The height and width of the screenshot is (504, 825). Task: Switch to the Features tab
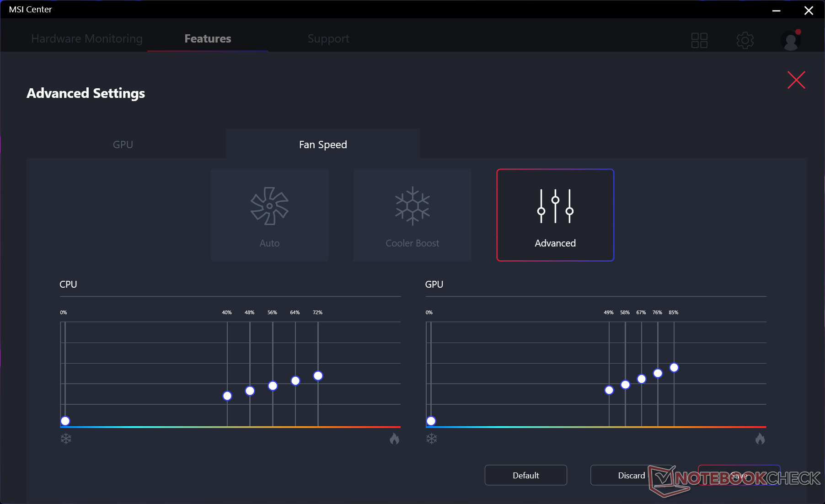point(208,39)
